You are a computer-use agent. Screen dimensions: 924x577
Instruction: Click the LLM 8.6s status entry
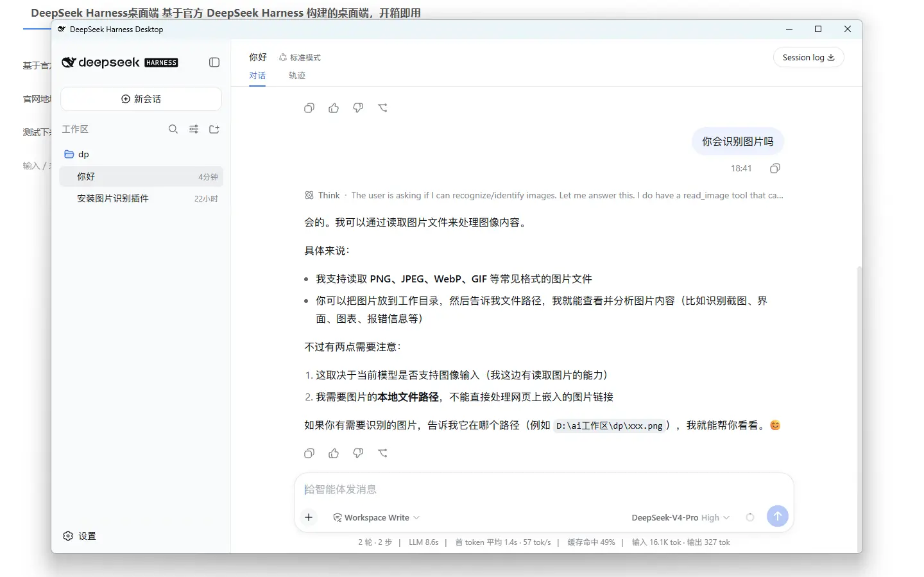point(424,542)
